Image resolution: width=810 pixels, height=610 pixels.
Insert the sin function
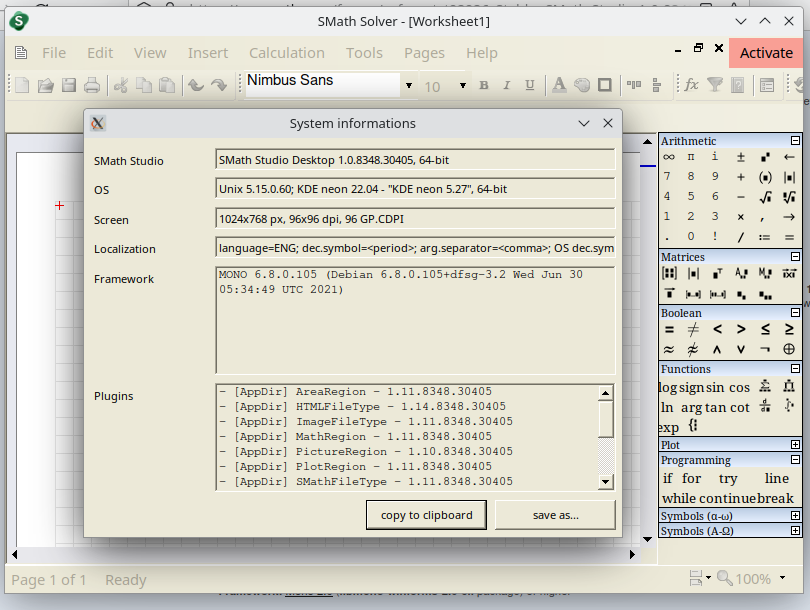(x=715, y=388)
